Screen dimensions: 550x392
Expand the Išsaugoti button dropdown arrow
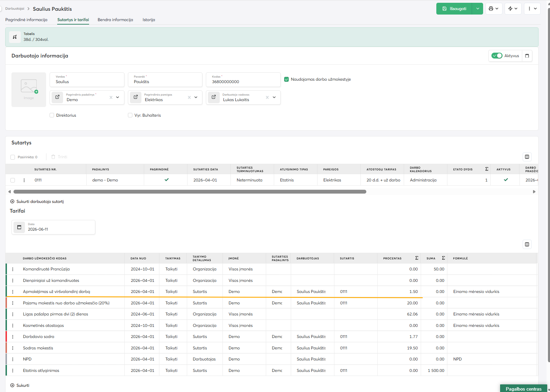pos(478,9)
